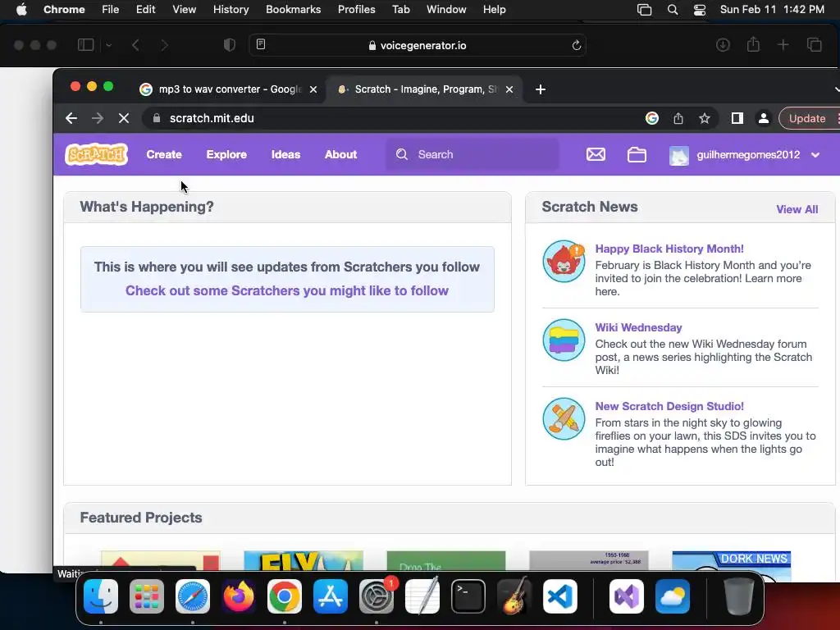This screenshot has height=630, width=840.
Task: Open Launchpad from the Dock
Action: coord(147,596)
